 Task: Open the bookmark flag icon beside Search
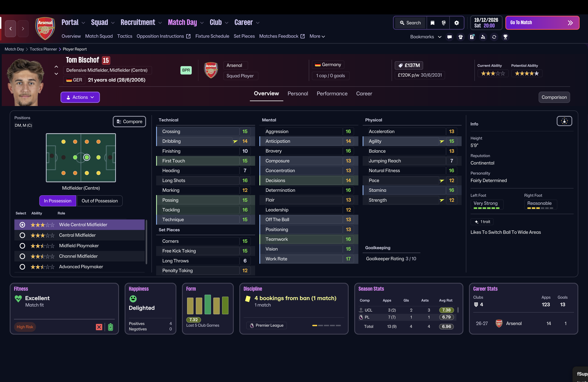(432, 23)
